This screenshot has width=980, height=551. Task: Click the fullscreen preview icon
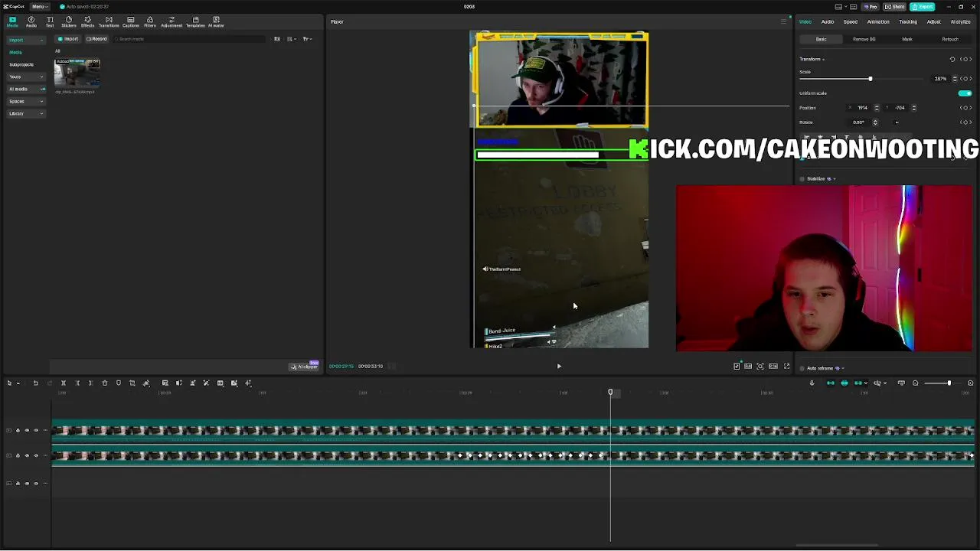(x=786, y=366)
